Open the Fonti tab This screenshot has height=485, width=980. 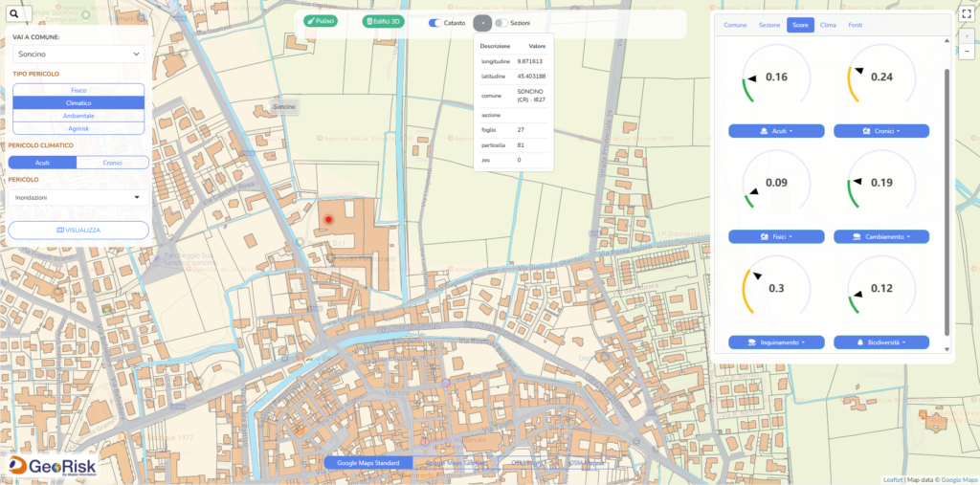pyautogui.click(x=855, y=25)
